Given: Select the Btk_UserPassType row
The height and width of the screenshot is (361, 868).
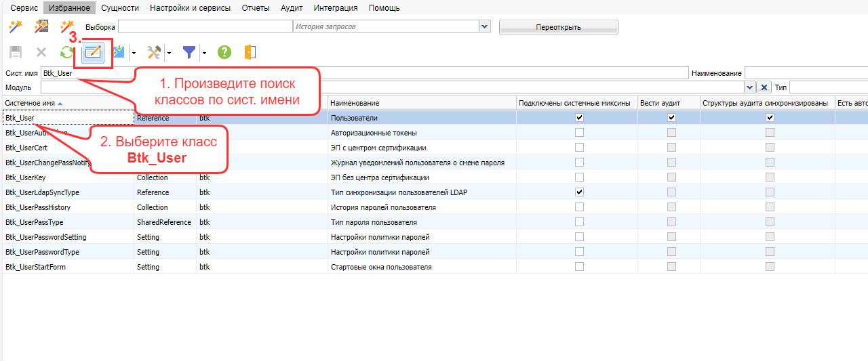Looking at the screenshot, I should tap(434, 222).
